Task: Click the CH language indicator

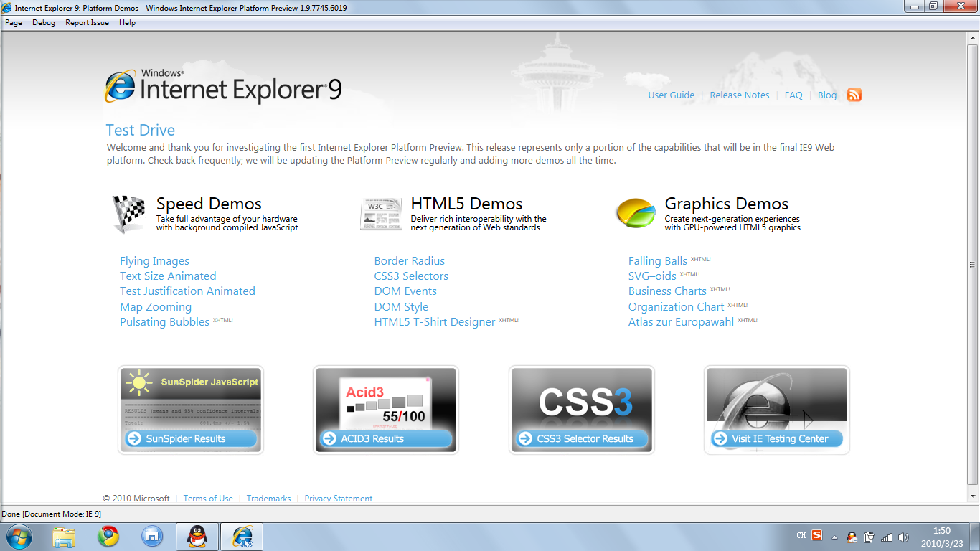Action: [x=801, y=536]
